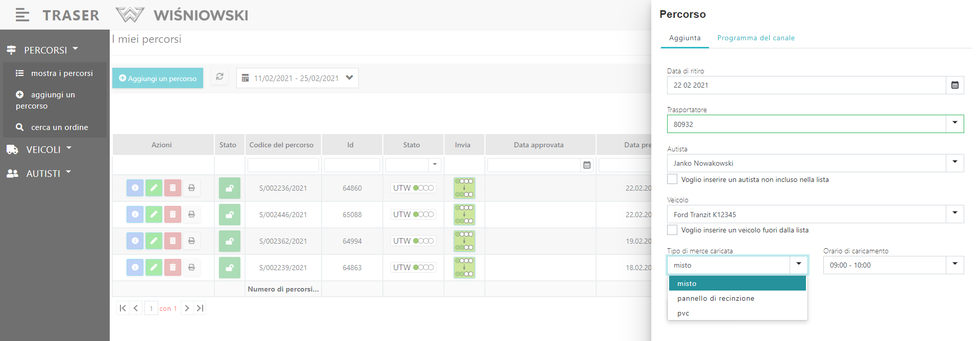The height and width of the screenshot is (341, 980).
Task: Open the date range picker 11/02/2021 - 25/02/2021
Action: tap(297, 78)
